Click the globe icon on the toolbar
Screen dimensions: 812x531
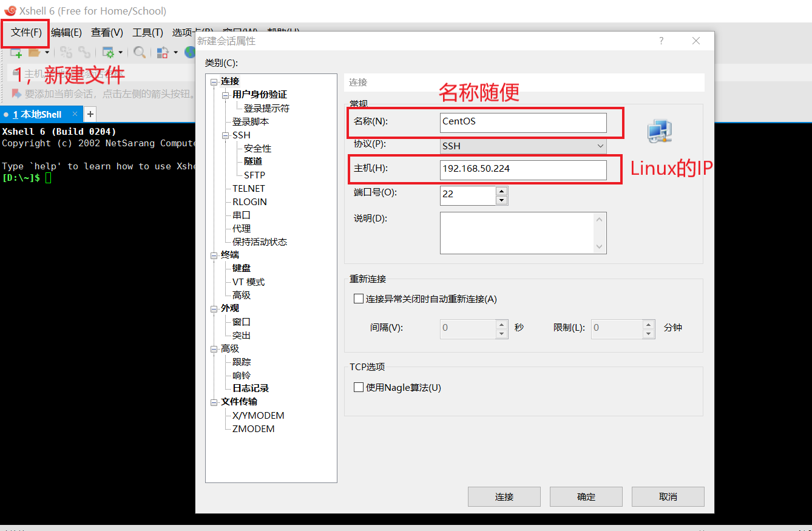pyautogui.click(x=189, y=52)
